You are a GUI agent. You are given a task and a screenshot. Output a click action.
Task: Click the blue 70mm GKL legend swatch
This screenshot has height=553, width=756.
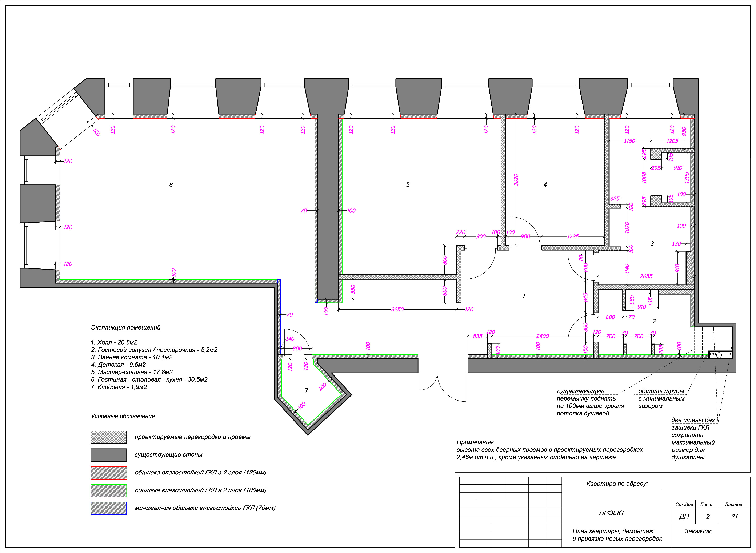(x=108, y=508)
